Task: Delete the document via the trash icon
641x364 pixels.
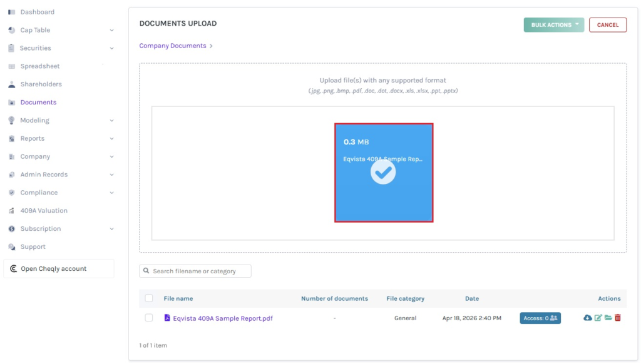Action: [618, 318]
